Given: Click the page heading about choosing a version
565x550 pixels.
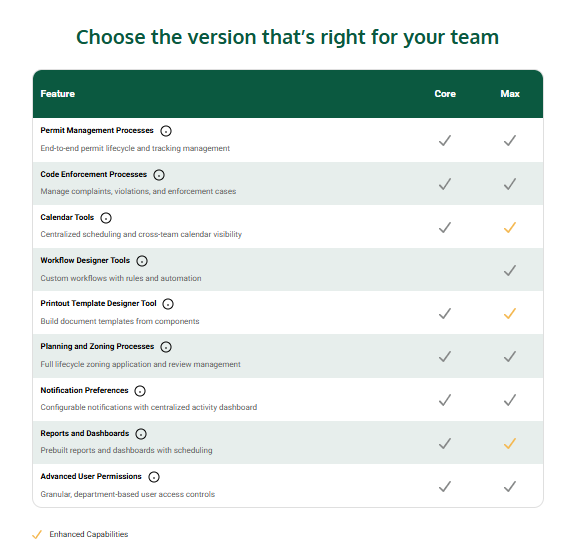Looking at the screenshot, I should pyautogui.click(x=288, y=37).
